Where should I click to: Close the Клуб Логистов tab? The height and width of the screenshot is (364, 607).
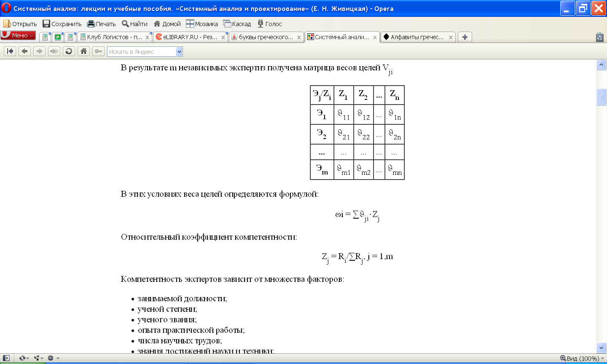[148, 37]
